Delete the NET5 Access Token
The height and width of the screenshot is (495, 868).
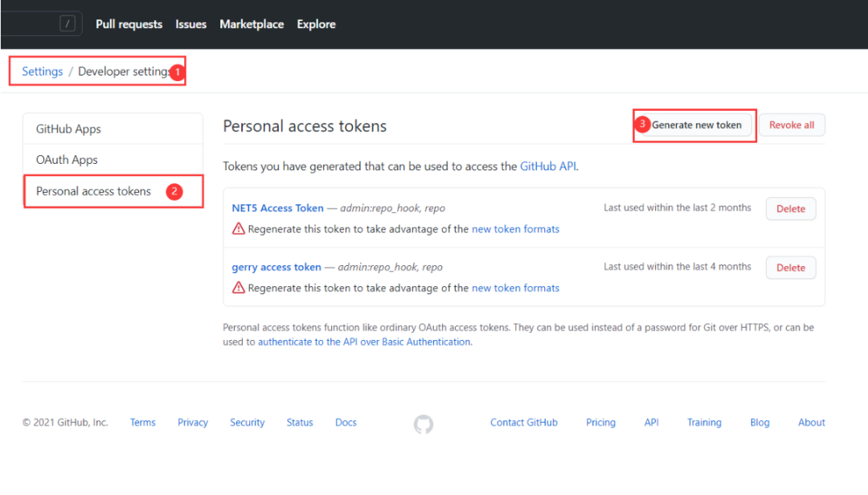(791, 209)
